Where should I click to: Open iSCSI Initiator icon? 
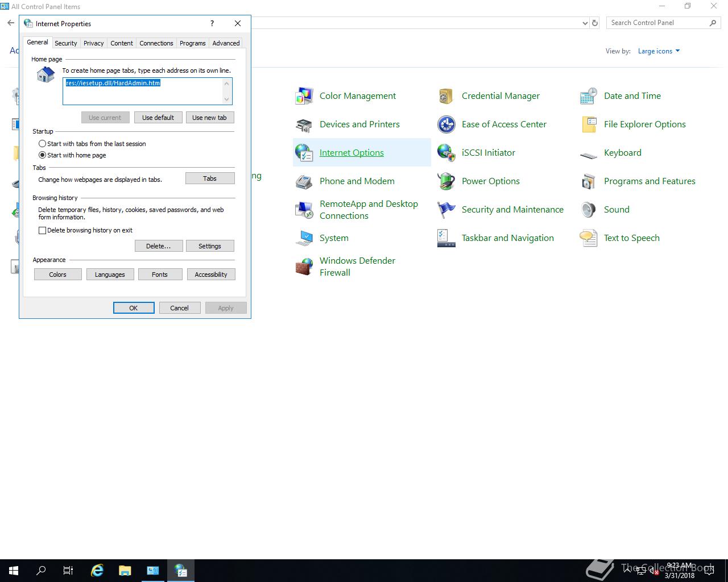[446, 153]
